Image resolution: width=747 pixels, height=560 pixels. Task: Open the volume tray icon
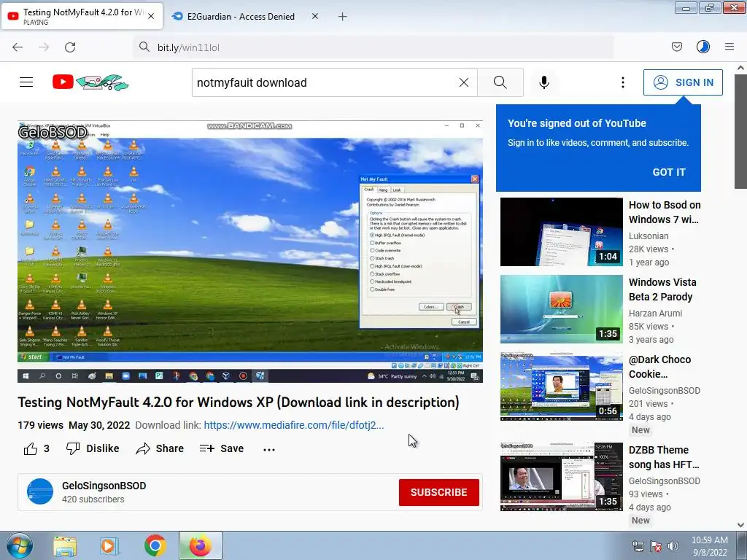[x=673, y=546]
